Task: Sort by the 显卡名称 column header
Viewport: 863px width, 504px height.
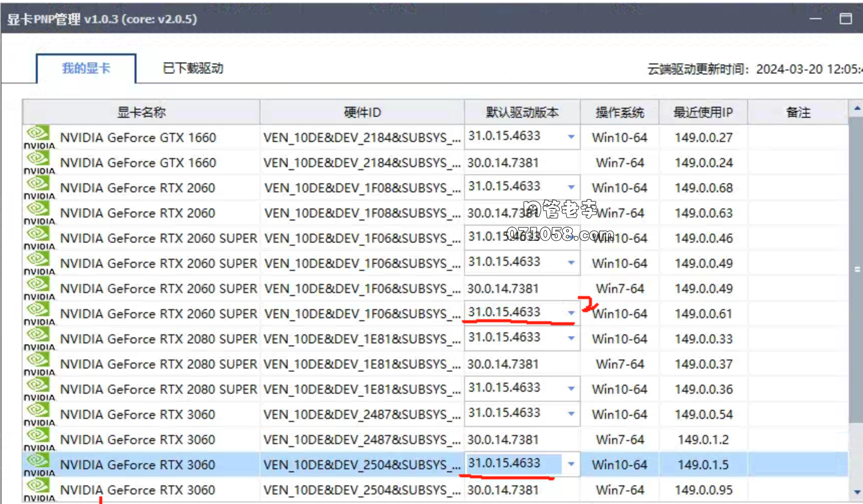Action: click(142, 112)
